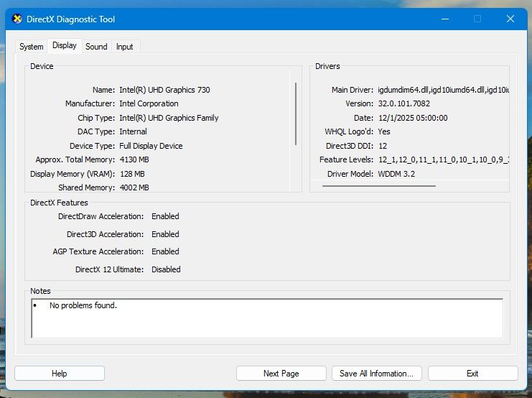Close the DirectX Diagnostic Tool window
532x398 pixels.
pyautogui.click(x=510, y=19)
